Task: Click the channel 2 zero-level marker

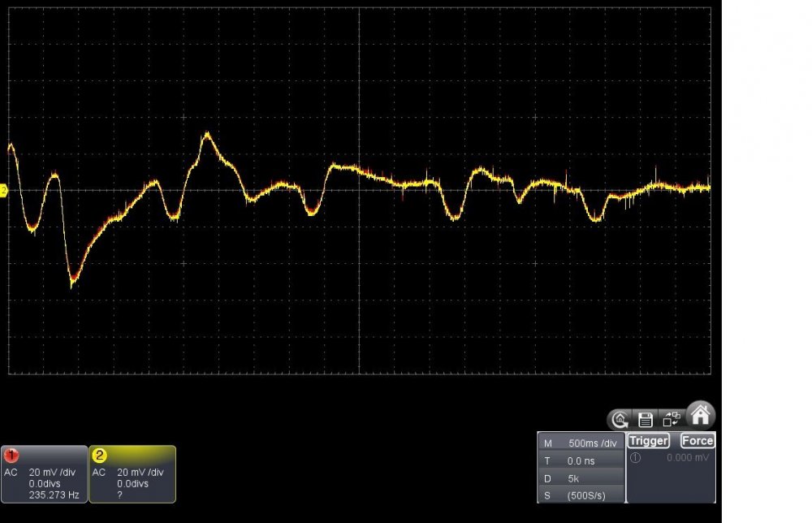Action: [x=3, y=190]
